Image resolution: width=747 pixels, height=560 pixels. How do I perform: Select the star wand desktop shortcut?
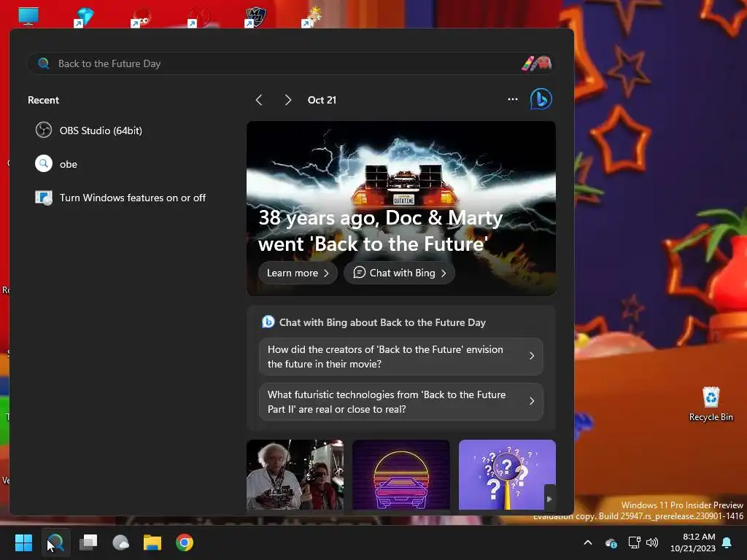click(311, 17)
